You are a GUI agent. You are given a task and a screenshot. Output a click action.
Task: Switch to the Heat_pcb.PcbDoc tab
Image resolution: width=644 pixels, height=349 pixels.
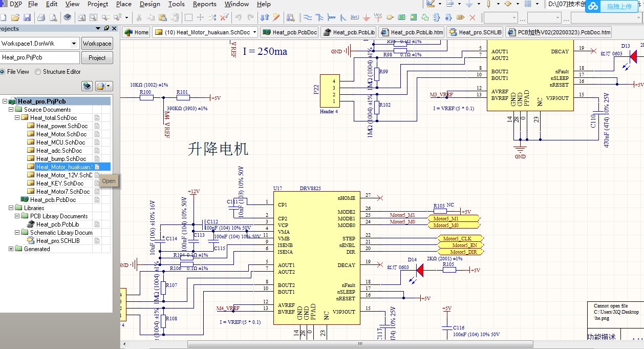[289, 32]
